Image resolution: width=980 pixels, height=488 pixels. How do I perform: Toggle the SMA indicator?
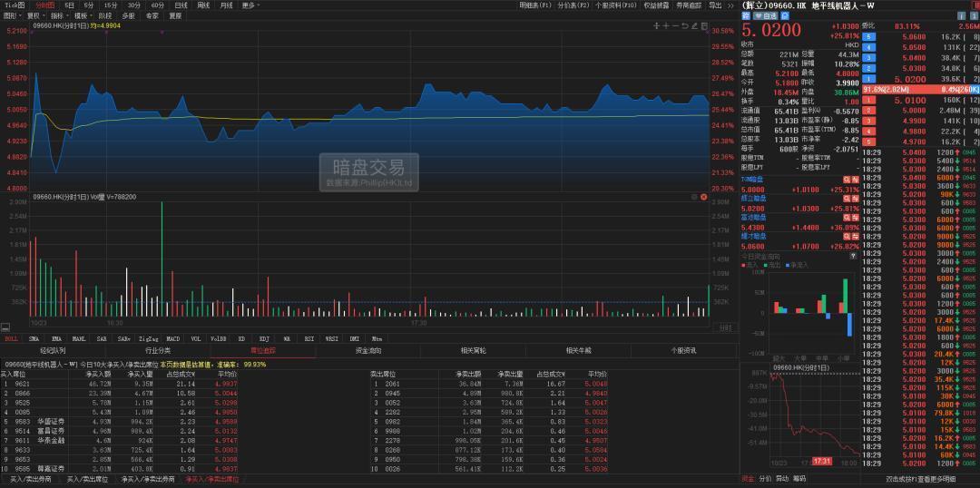click(x=34, y=338)
